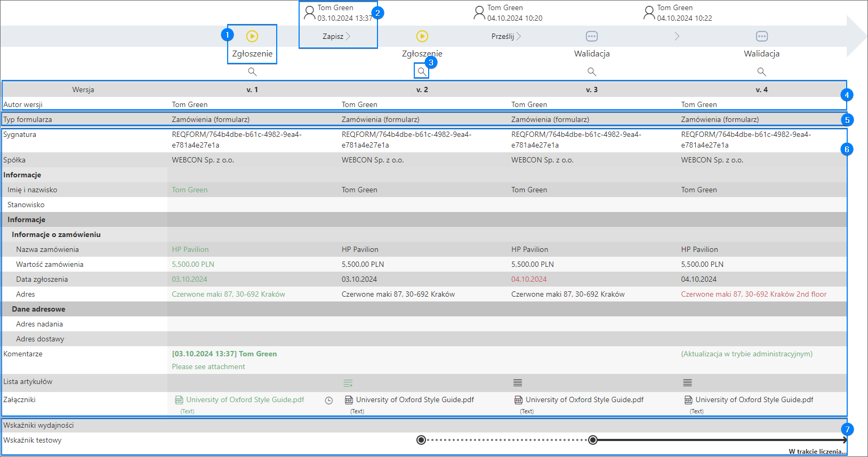Click the (Aktualizacja w trybie administracyjnym) note
This screenshot has height=457, width=868.
pyautogui.click(x=747, y=354)
